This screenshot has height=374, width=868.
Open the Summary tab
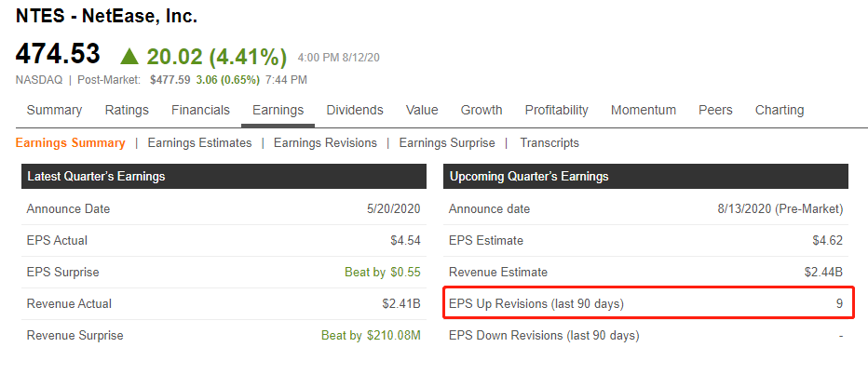pos(54,110)
